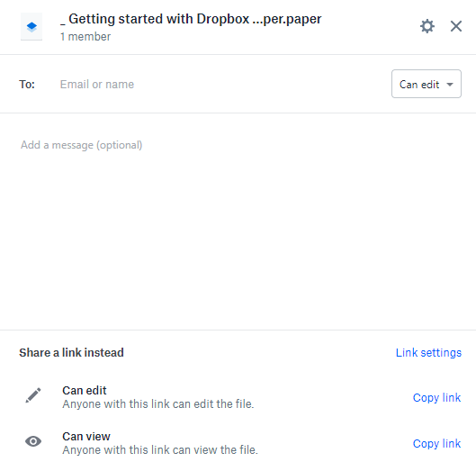Click the '1 member' text
The image size is (476, 471).
pyautogui.click(x=85, y=37)
